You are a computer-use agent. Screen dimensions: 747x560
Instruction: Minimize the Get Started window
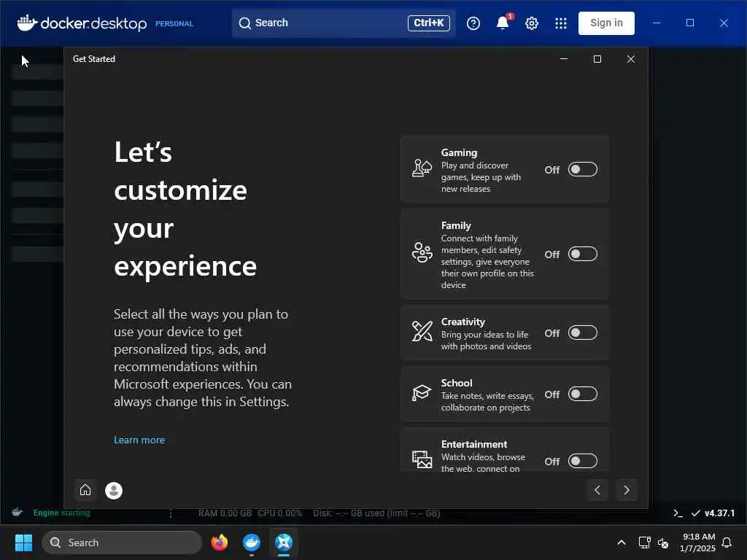(x=564, y=59)
